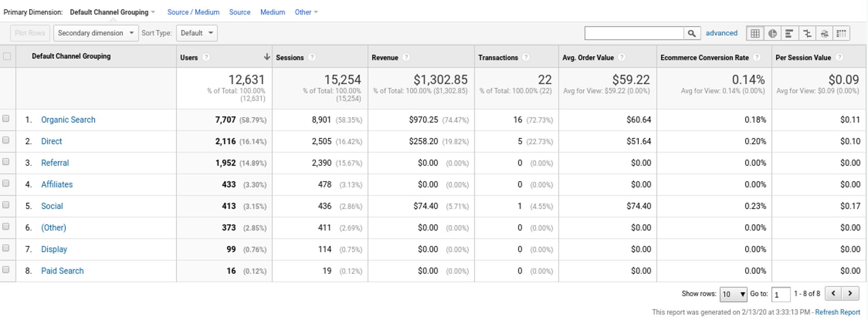Viewport: 868px width, 320px height.
Task: Switch primary dimension to Source / Medium
Action: coord(193,12)
